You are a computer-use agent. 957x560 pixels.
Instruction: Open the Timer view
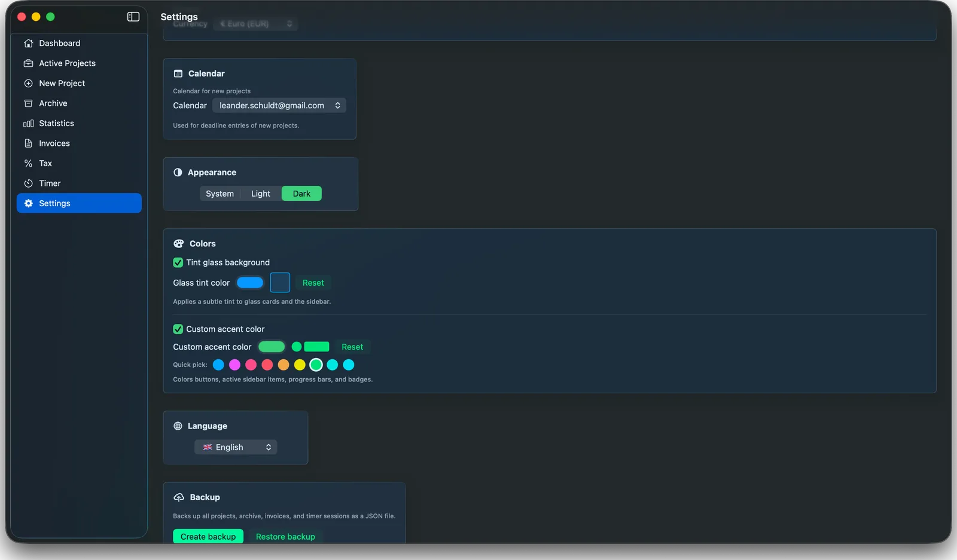coord(79,183)
